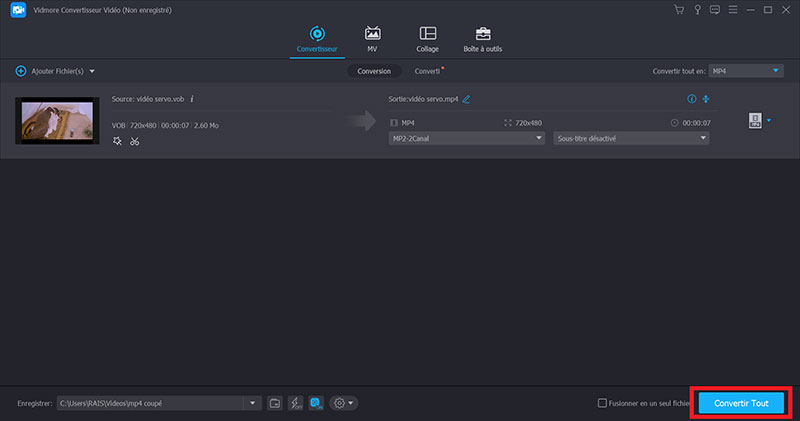This screenshot has height=421, width=800.
Task: Open the blue output info icon
Action: [691, 99]
